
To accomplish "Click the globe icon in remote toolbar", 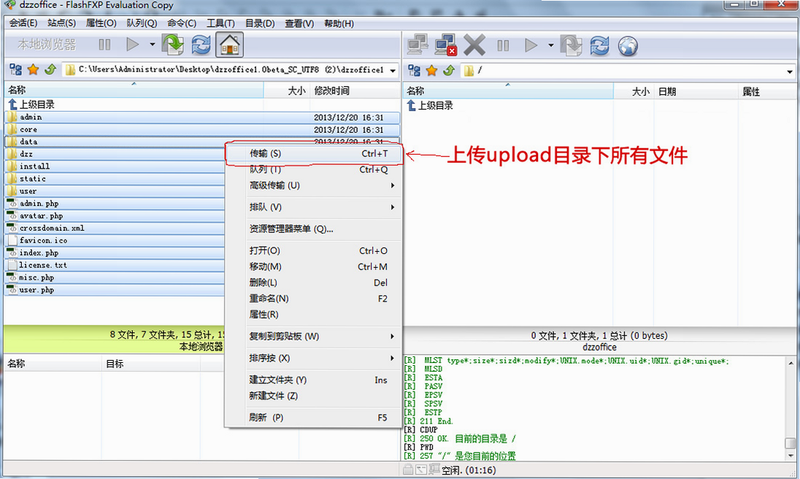I will click(x=628, y=46).
